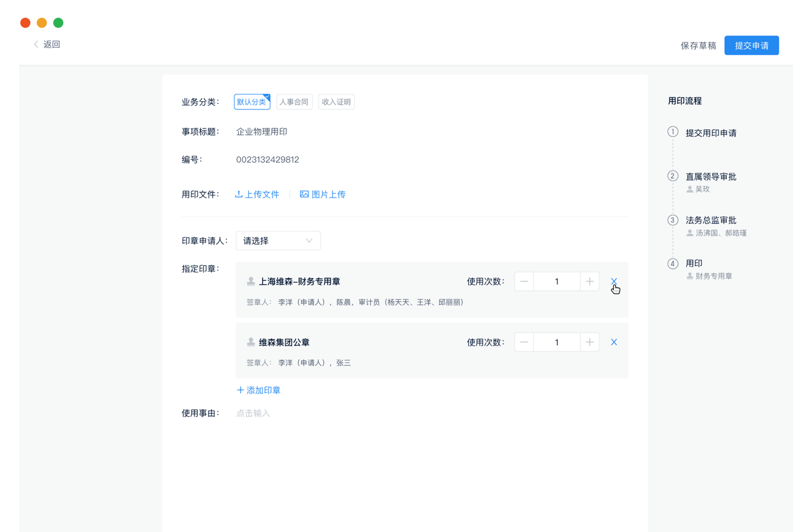Viewport: 811px width, 532px height.
Task: Click the person icon next to 吴玫
Action: click(689, 188)
